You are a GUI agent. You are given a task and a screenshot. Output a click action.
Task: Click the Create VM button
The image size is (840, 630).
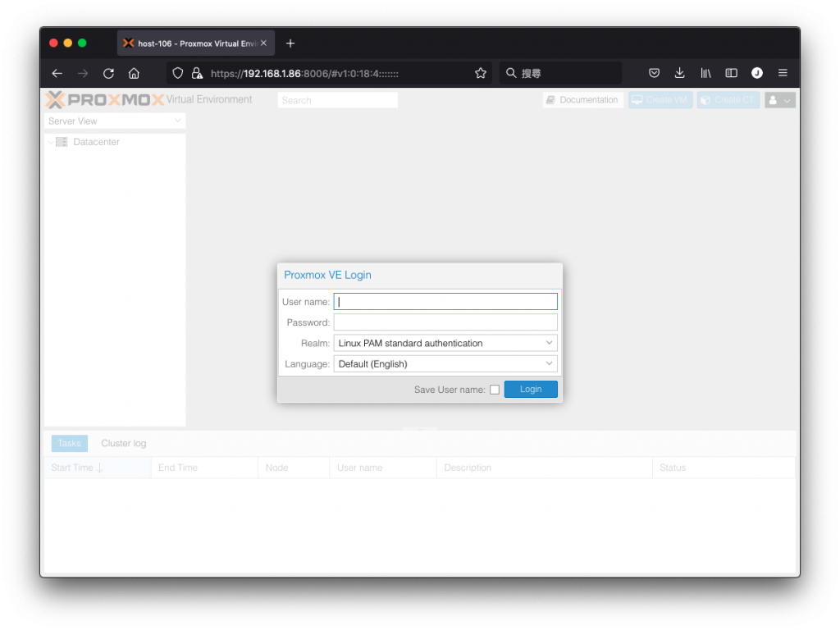pyautogui.click(x=660, y=100)
